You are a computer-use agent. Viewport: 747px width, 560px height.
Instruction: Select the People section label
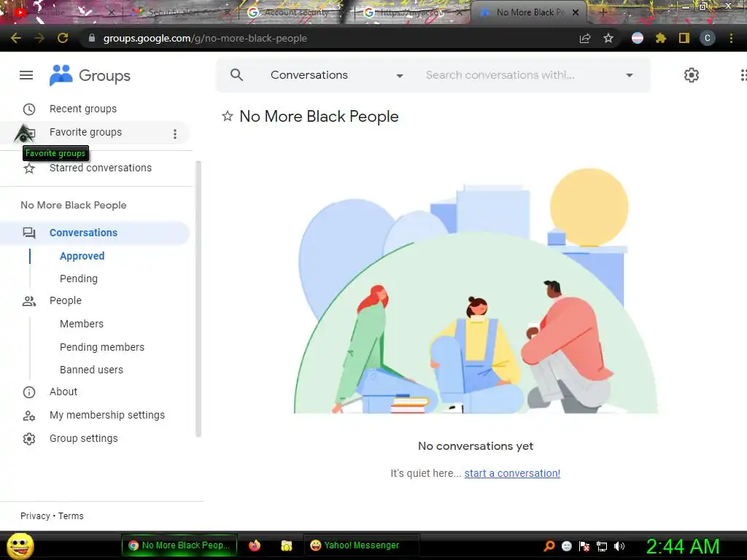[x=65, y=300]
